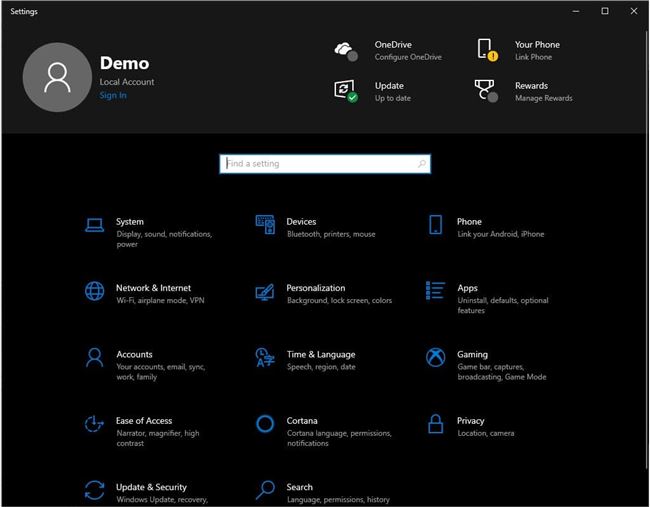Click the Link Phone text

[533, 57]
